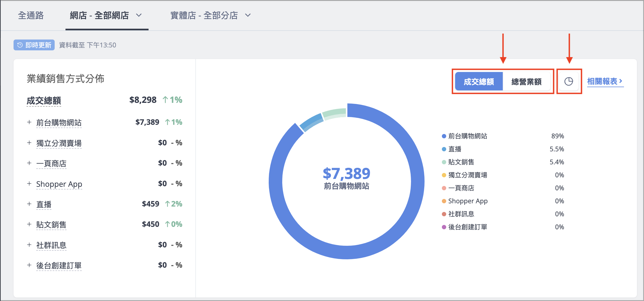The image size is (644, 301).
Task: Click the green 貼文銷售 donut segment
Action: click(x=334, y=114)
